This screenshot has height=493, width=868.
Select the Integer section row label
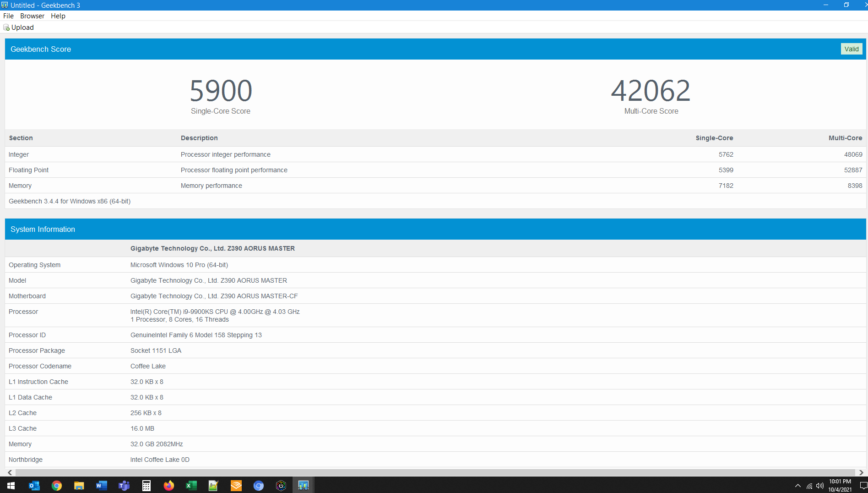pyautogui.click(x=19, y=154)
